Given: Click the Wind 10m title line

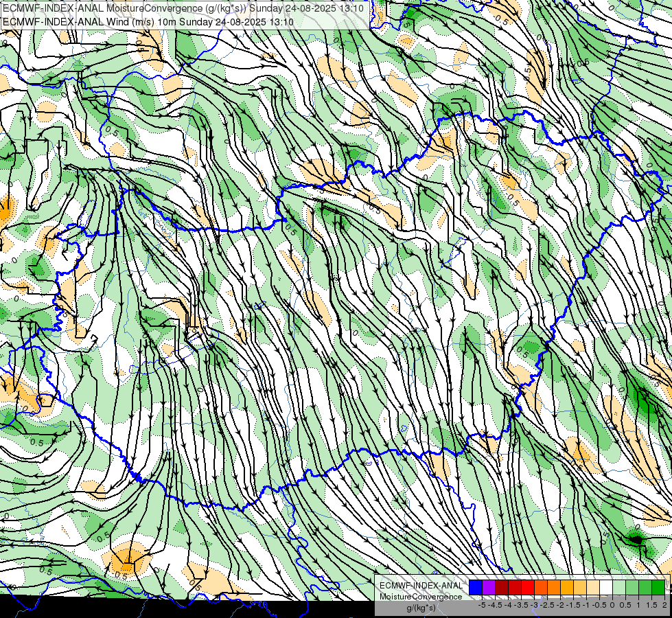Looking at the screenshot, I should click(148, 21).
